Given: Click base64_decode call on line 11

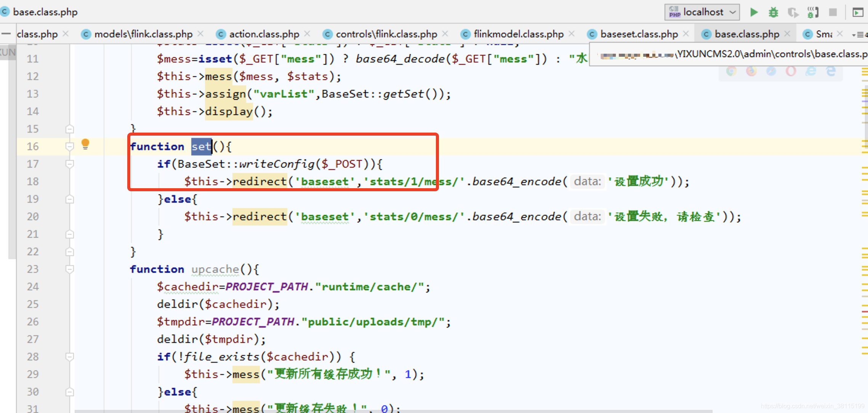Looking at the screenshot, I should pyautogui.click(x=400, y=59).
